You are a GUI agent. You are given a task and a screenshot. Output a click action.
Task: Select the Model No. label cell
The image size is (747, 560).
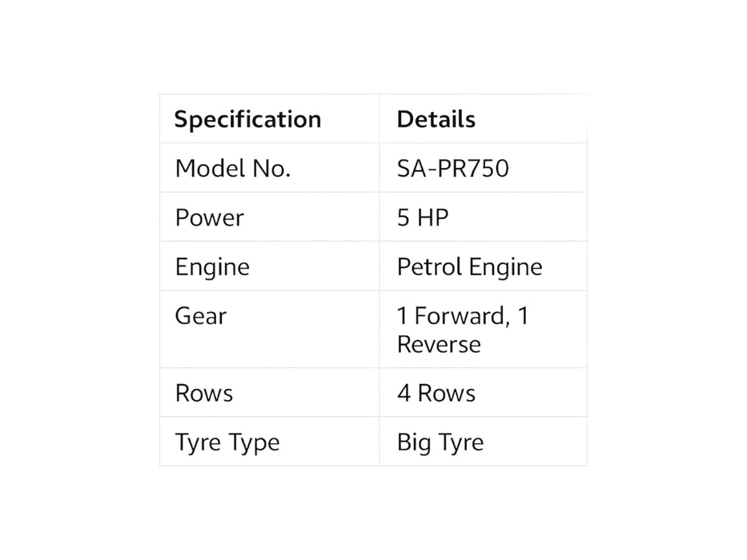[232, 169]
